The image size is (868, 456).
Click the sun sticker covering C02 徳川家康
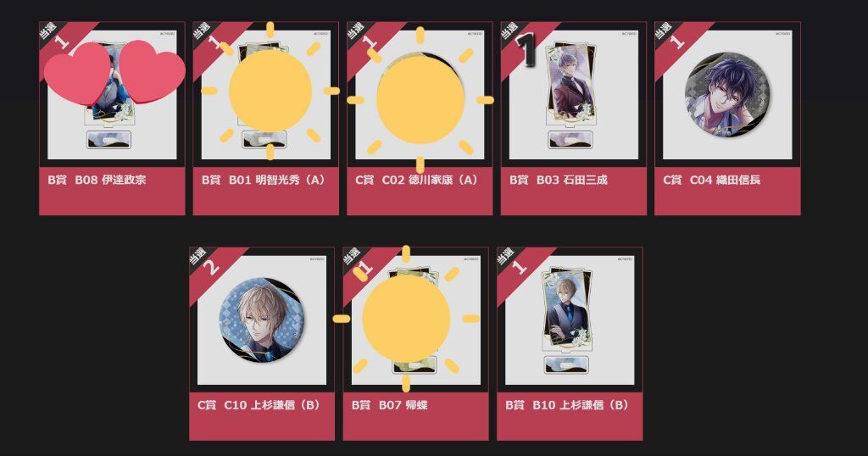[420, 100]
